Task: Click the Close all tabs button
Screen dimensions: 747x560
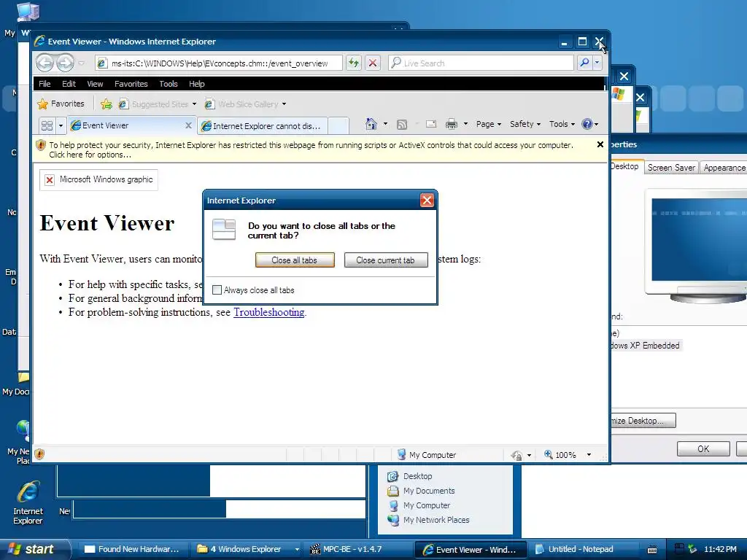Action: 295,260
